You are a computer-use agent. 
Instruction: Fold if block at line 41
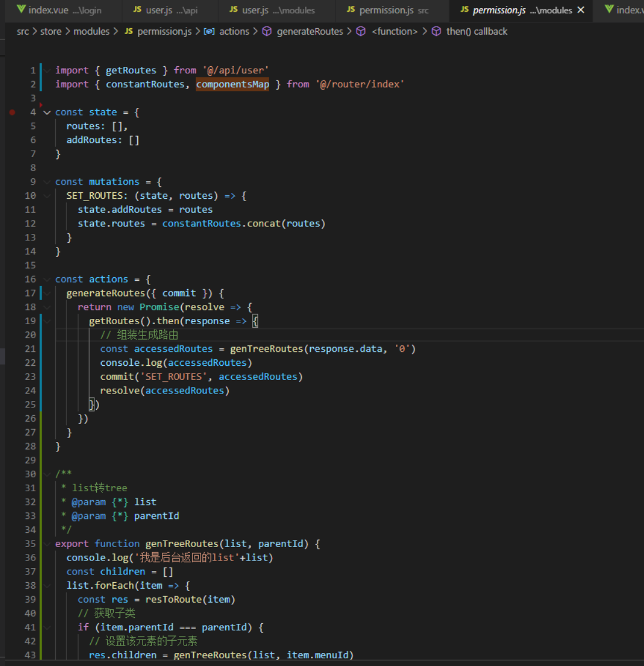point(47,627)
